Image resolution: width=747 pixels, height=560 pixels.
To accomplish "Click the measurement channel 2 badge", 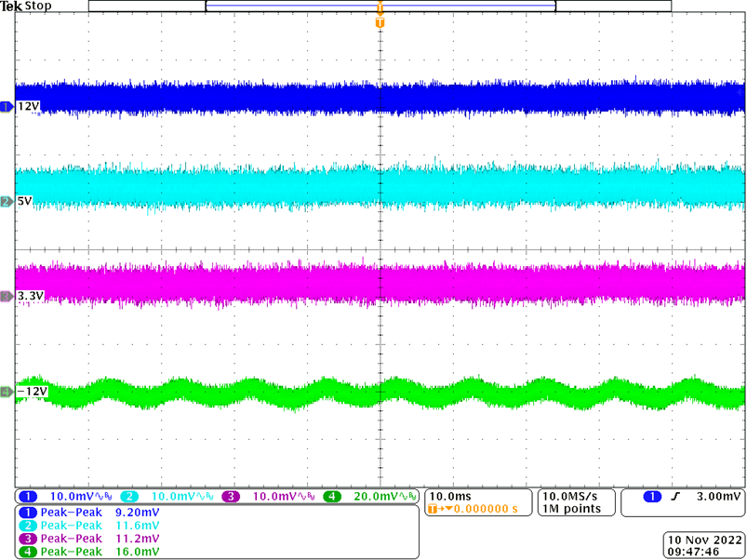I will 28,526.
